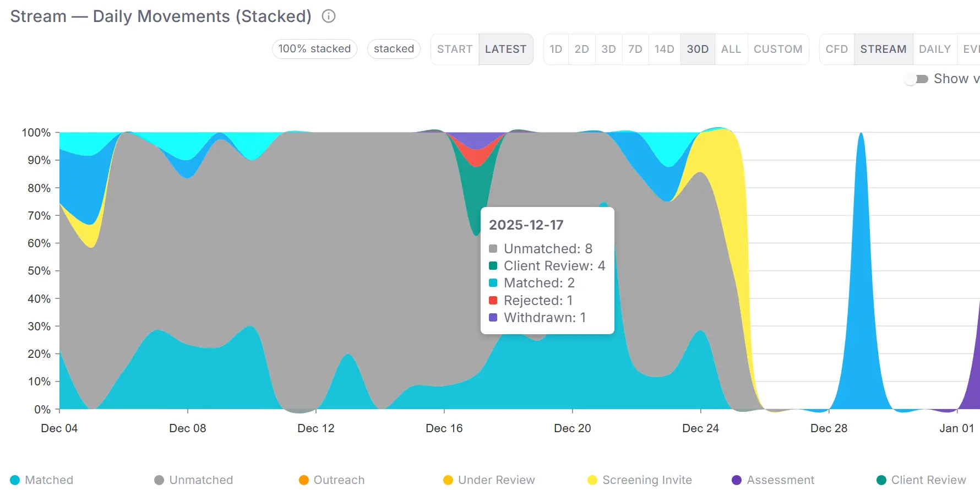The height and width of the screenshot is (490, 980).
Task: Open the CFD view tab
Action: (x=836, y=49)
